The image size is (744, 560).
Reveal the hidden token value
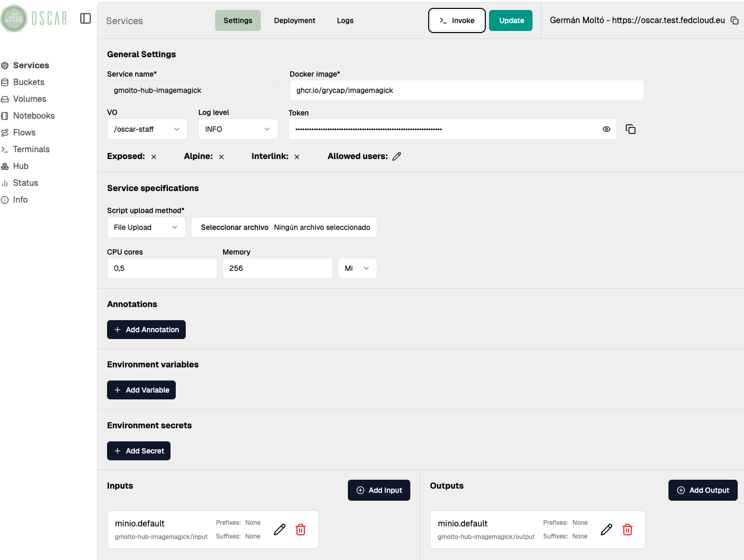pos(606,129)
